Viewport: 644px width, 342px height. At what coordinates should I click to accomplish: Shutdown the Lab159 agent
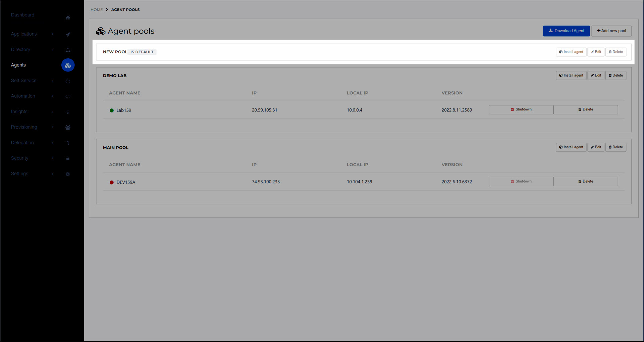521,110
